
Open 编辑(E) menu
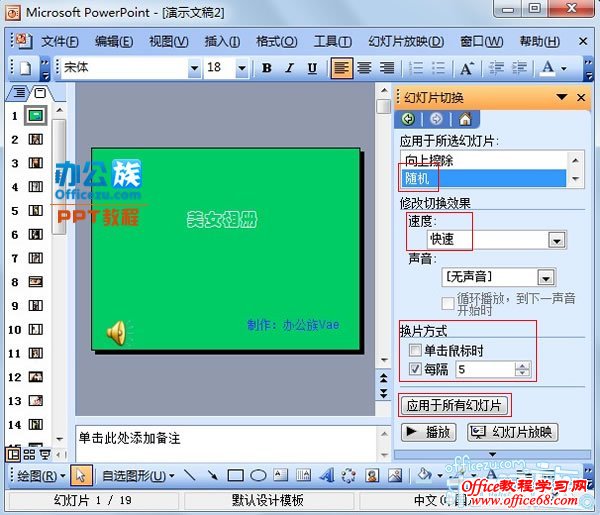(x=114, y=41)
